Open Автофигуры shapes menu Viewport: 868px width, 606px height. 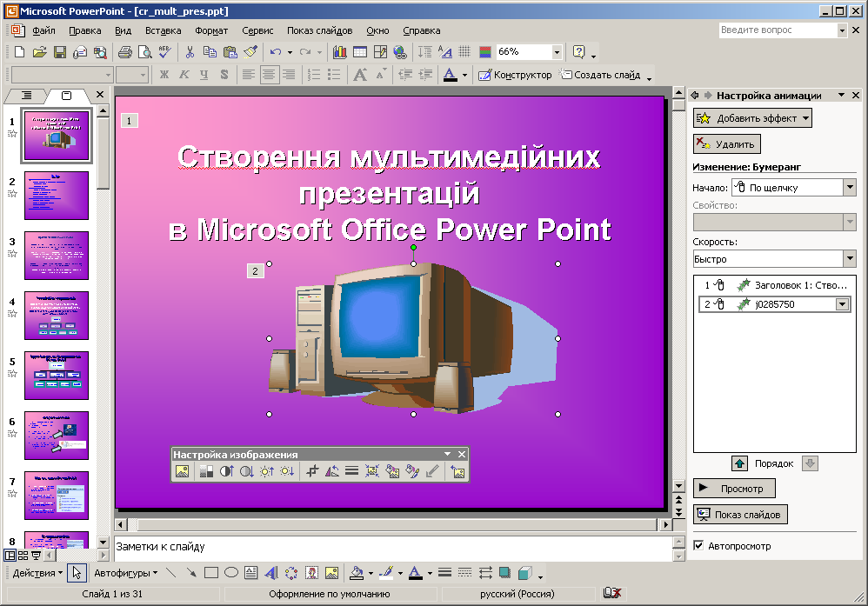pos(125,573)
